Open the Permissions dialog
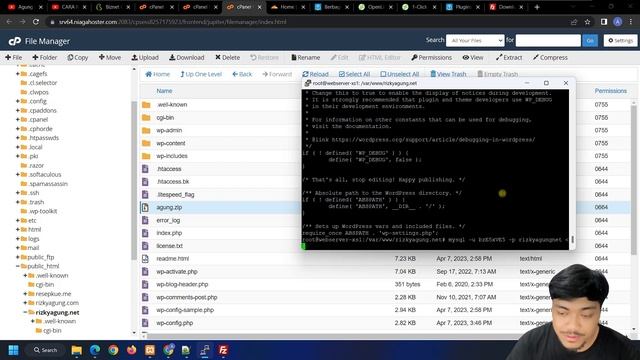 (x=431, y=58)
